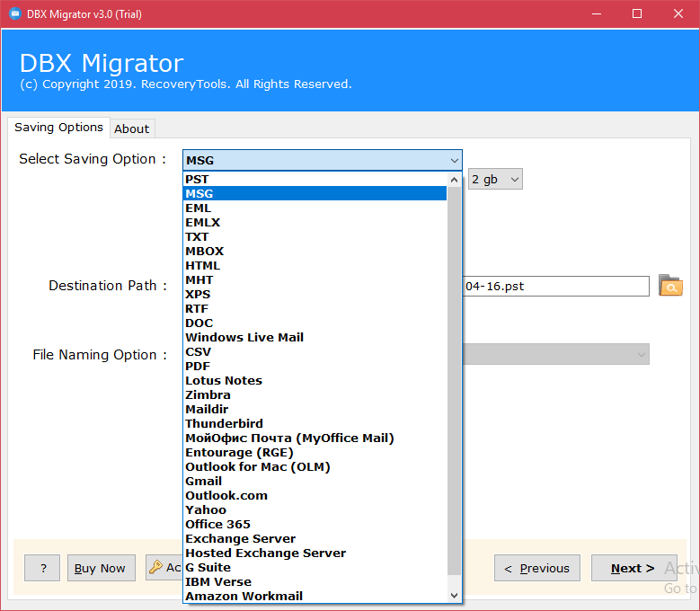Select MHT saving option

(315, 279)
